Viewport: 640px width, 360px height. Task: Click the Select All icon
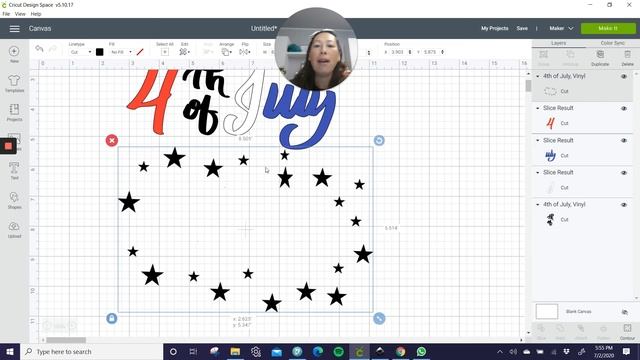[x=164, y=52]
